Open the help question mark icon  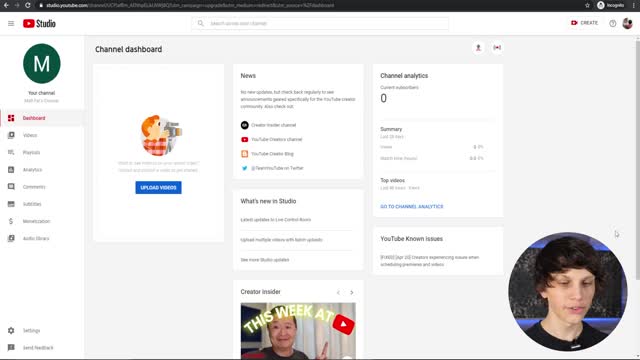[x=613, y=23]
